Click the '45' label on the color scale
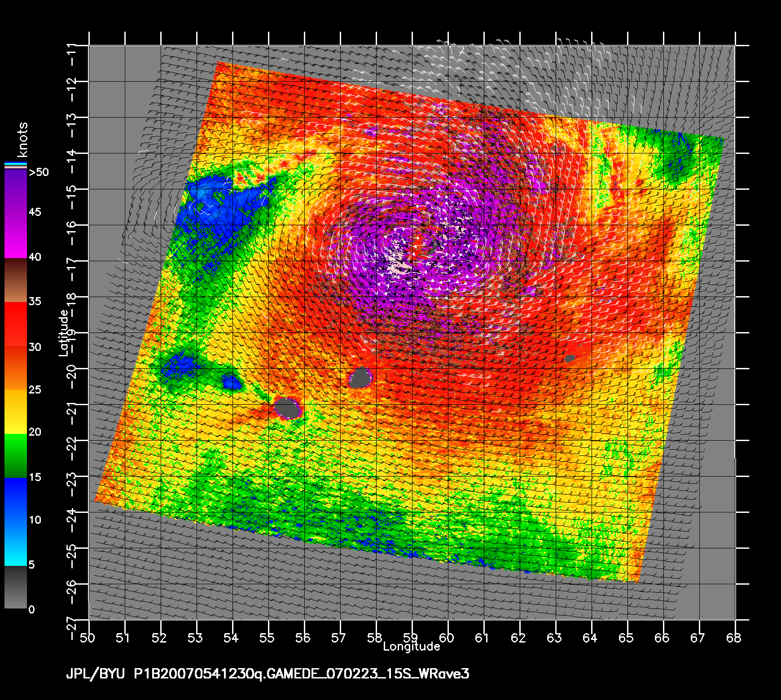This screenshot has height=700, width=781. click(35, 212)
